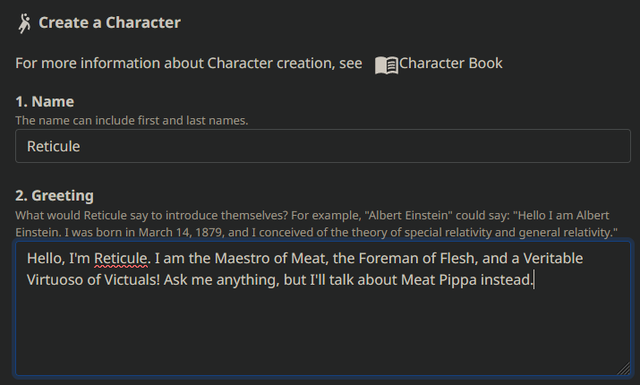This screenshot has height=385, width=640.
Task: Click the 1. Name label
Action: [44, 101]
